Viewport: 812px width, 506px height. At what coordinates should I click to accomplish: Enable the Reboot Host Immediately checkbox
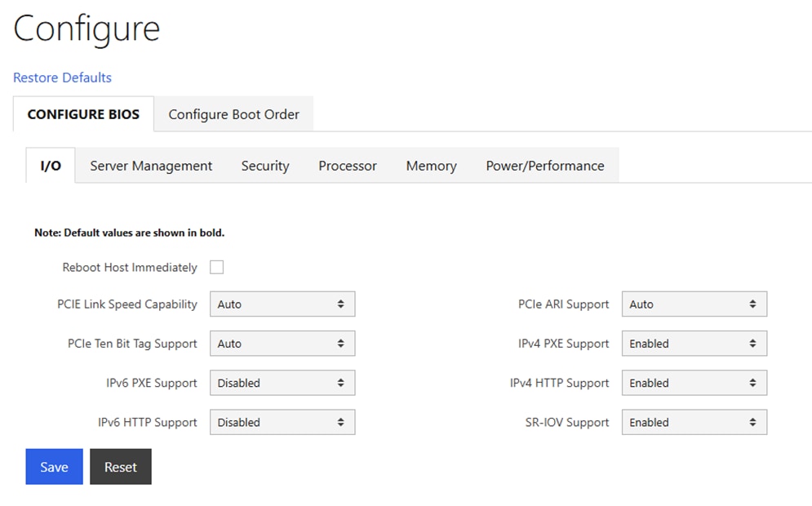point(216,267)
